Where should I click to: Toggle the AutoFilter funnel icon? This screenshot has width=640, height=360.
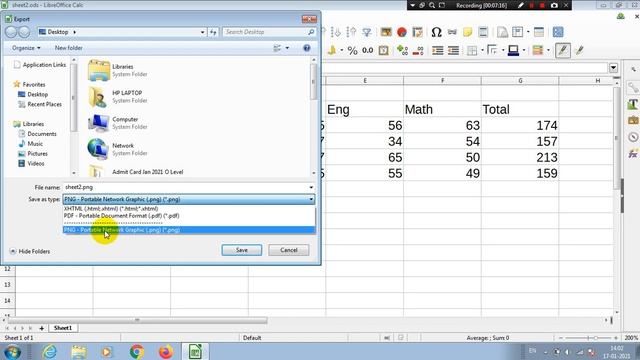[367, 32]
